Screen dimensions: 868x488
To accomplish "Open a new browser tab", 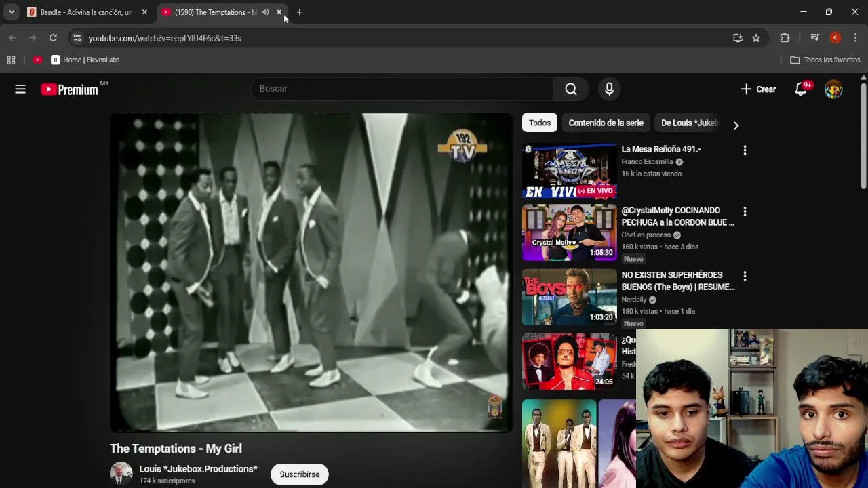I will coord(300,12).
